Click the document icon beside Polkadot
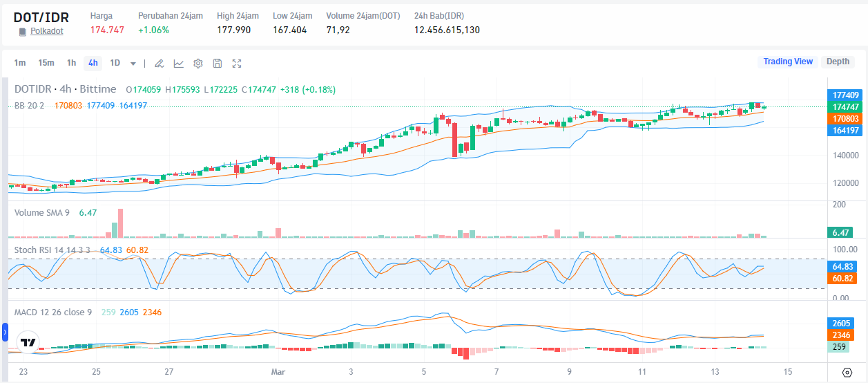 click(23, 32)
